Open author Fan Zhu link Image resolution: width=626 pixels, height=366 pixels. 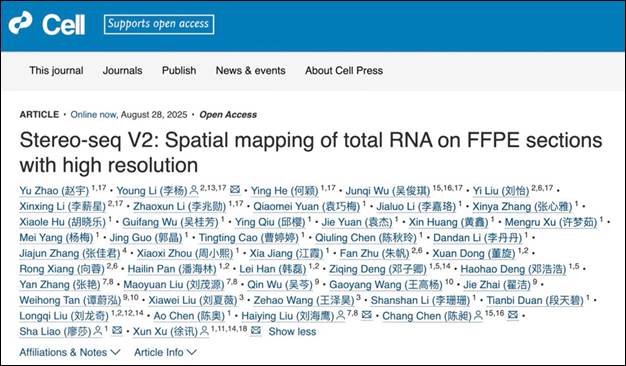tap(374, 253)
